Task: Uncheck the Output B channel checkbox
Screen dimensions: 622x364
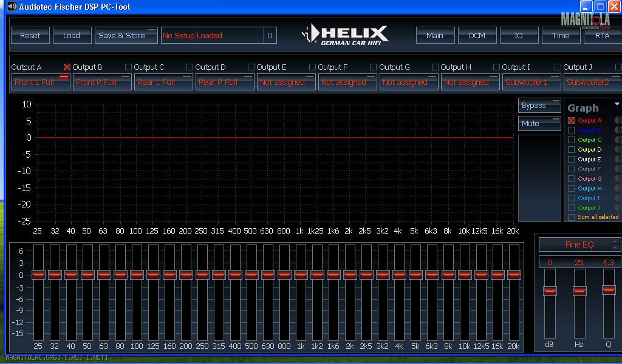Action: point(67,67)
